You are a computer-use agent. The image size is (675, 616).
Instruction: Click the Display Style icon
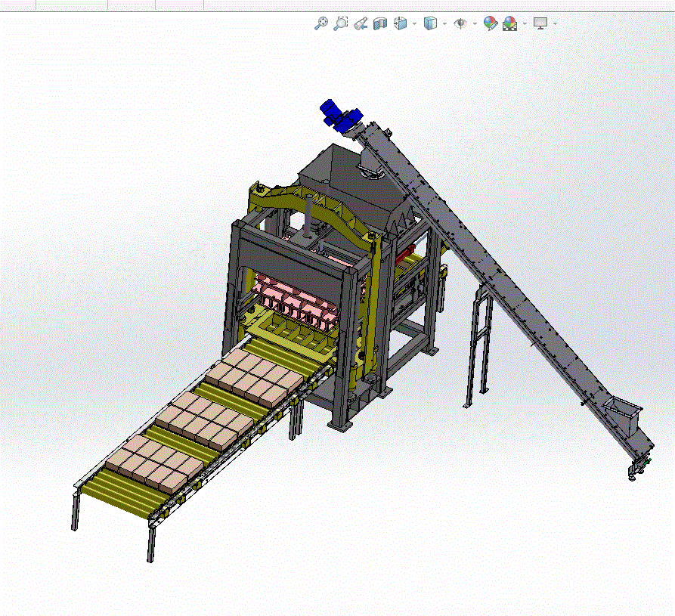[430, 23]
